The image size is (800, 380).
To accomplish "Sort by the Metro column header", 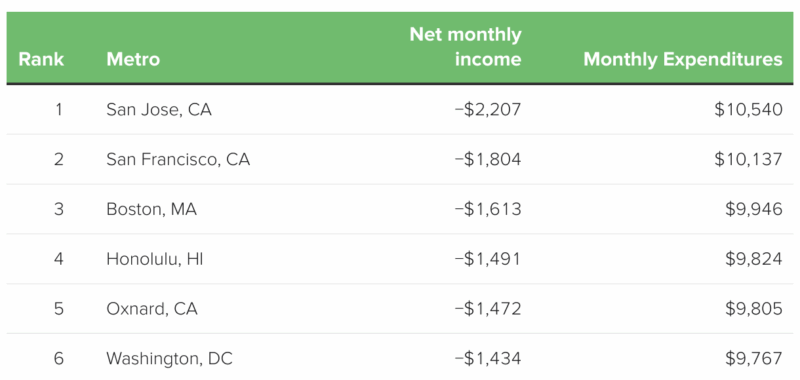I will [133, 60].
